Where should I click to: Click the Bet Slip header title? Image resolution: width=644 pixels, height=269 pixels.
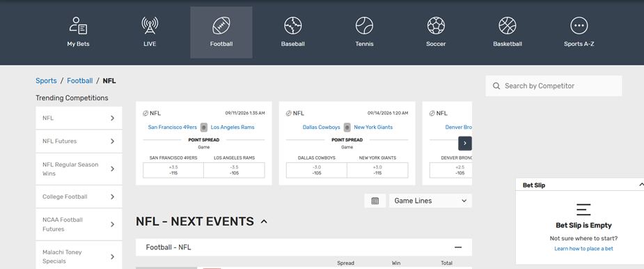coord(534,185)
